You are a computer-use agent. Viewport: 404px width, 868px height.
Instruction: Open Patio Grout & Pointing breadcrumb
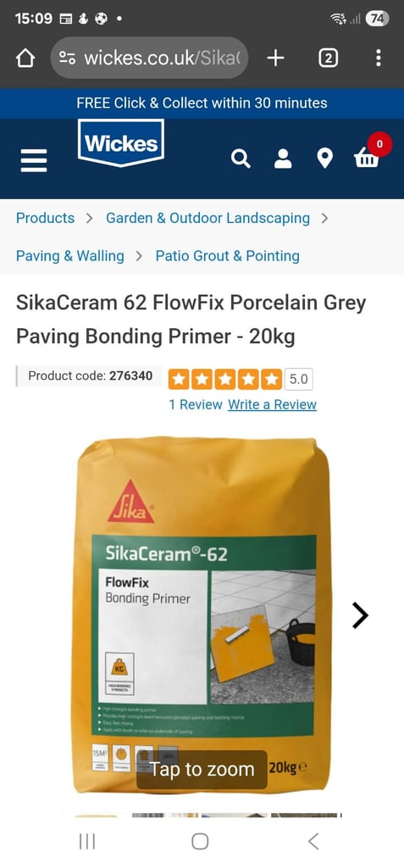tap(228, 256)
